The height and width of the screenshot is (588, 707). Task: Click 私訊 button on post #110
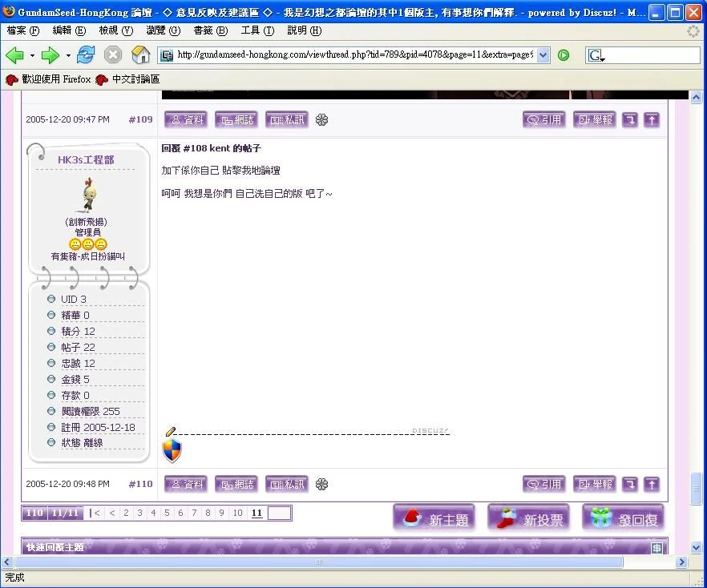[287, 485]
